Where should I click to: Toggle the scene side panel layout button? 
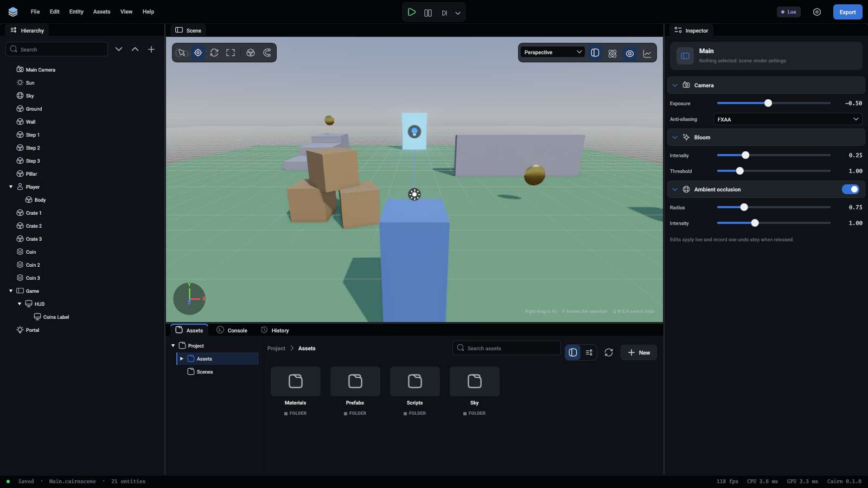coord(595,53)
